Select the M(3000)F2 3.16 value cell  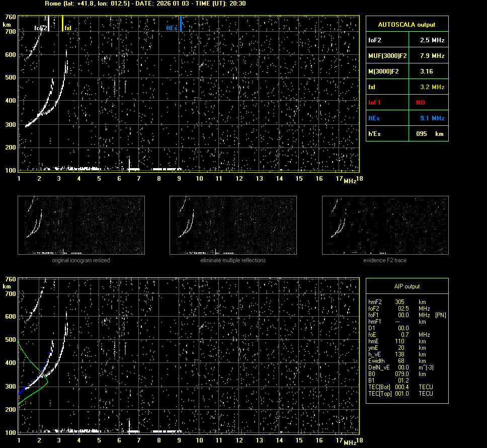coord(427,71)
